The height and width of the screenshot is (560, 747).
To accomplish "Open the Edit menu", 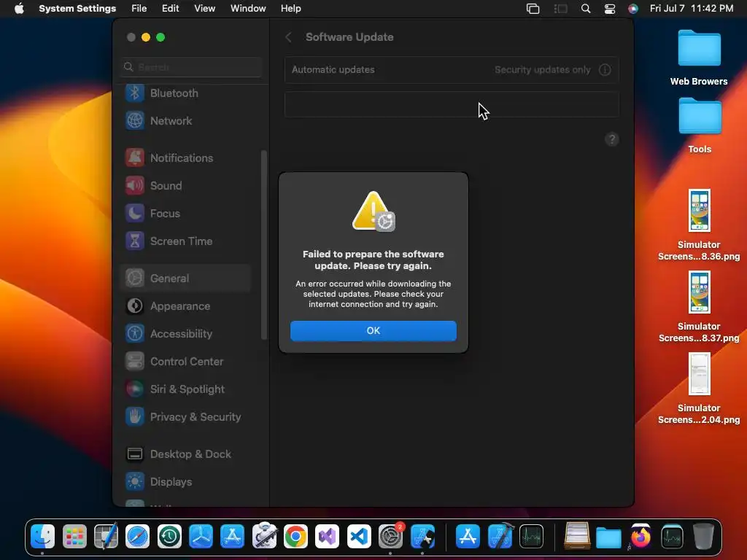I will click(x=170, y=9).
